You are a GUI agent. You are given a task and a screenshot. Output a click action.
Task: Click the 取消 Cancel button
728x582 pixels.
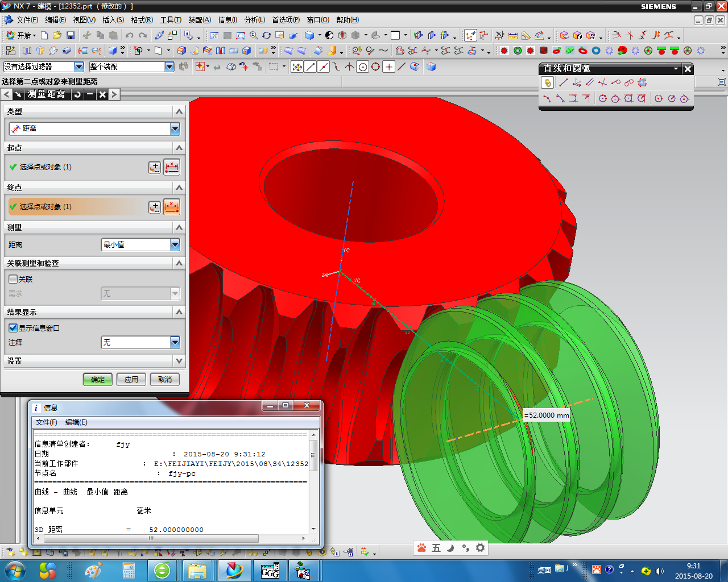point(165,379)
